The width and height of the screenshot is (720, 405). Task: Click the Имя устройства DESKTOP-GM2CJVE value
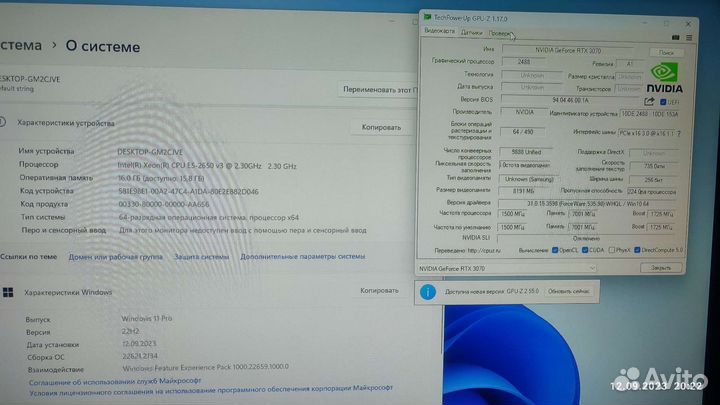pyautogui.click(x=150, y=152)
